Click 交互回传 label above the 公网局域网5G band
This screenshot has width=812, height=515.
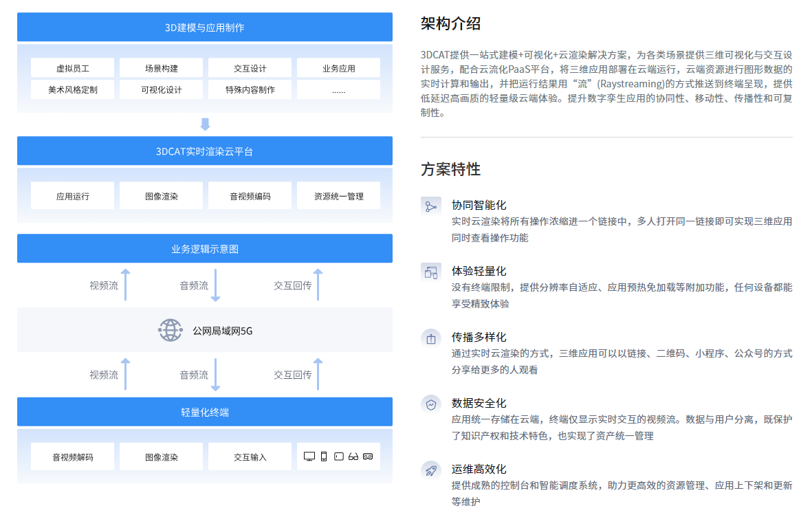(x=293, y=285)
